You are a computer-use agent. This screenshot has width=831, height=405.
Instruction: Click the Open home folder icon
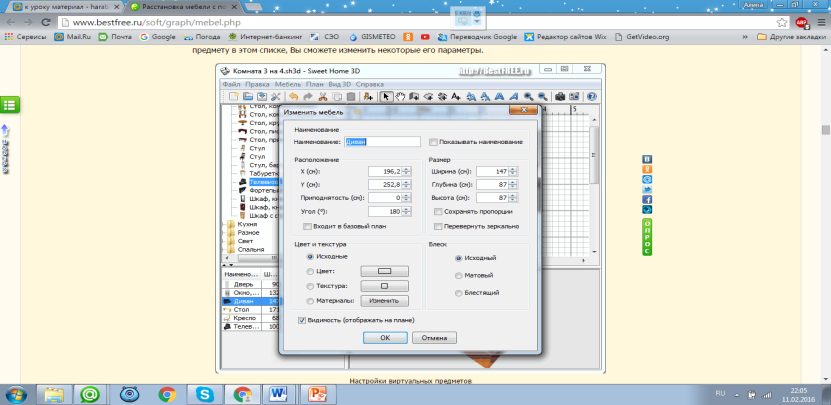(247, 96)
